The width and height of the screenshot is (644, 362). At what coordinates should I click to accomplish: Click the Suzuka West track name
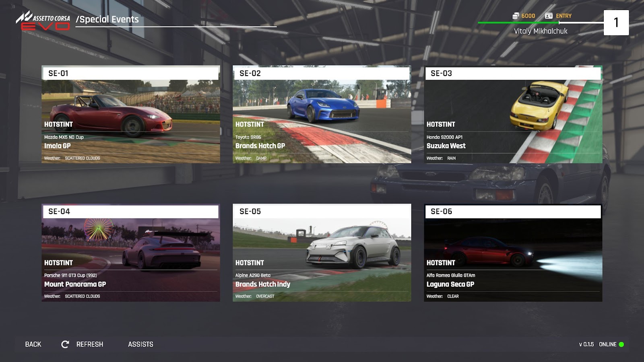[x=446, y=146]
